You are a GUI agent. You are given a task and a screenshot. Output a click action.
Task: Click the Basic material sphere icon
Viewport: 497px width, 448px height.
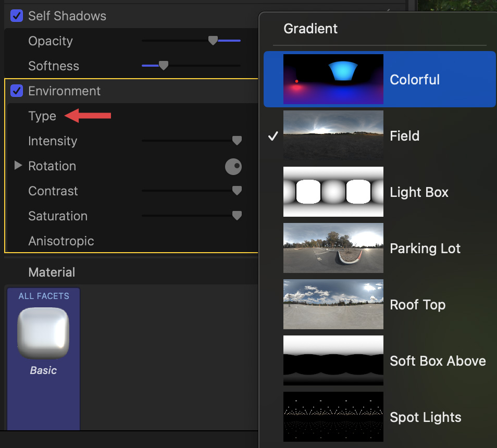coord(43,333)
